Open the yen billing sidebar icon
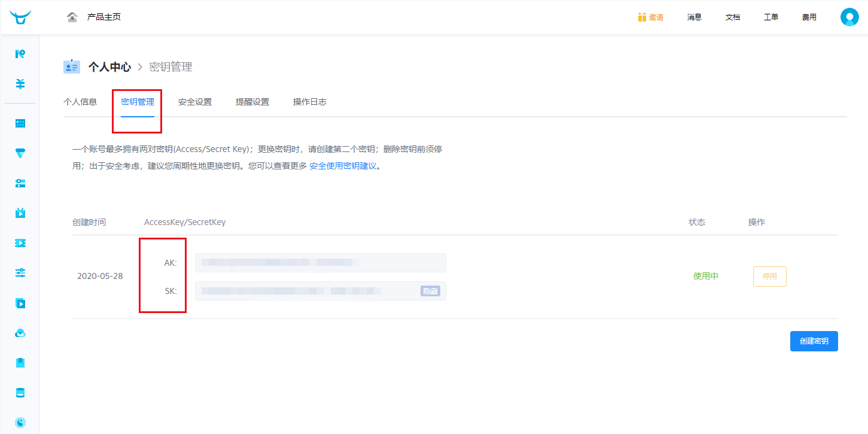 pyautogui.click(x=20, y=84)
